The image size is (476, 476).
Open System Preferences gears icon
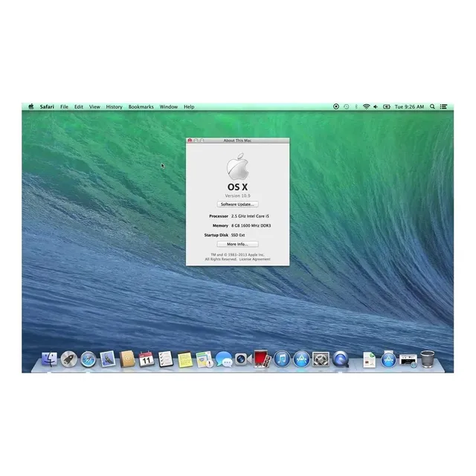(321, 360)
